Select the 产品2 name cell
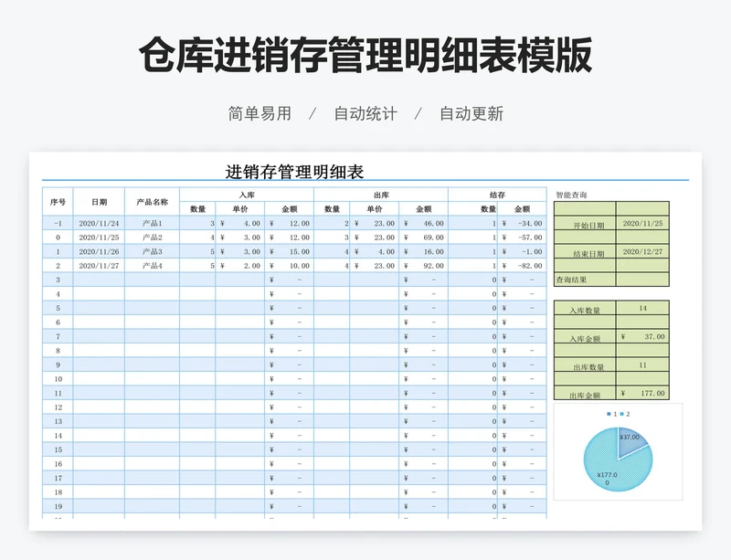Screen dimensions: 731x560 (152, 238)
